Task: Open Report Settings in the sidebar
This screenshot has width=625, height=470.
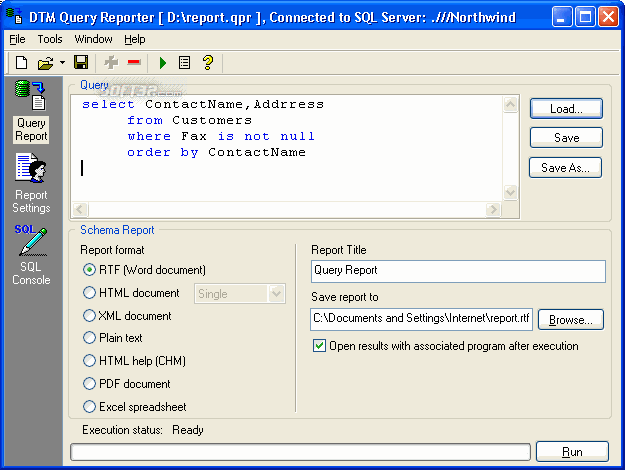Action: click(x=31, y=183)
